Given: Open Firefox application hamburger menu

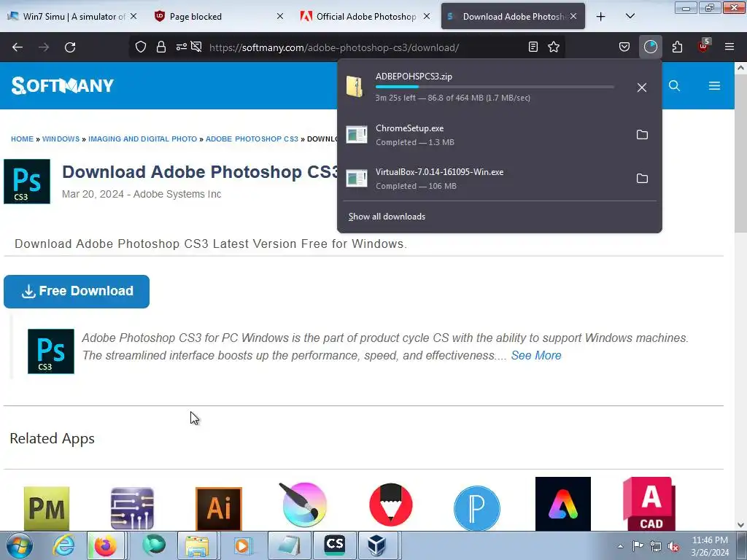Looking at the screenshot, I should [729, 47].
